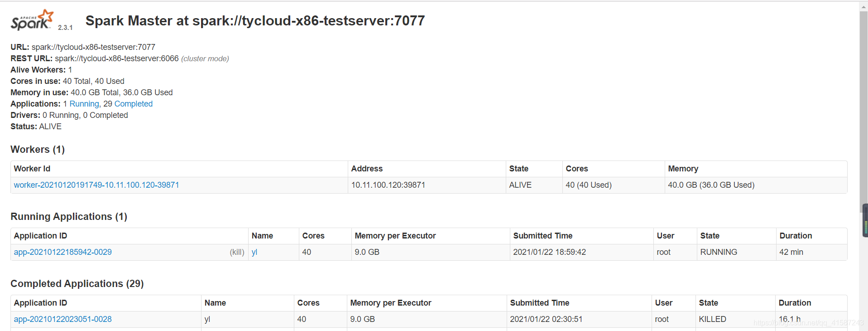Kill the running application yl
868x331 pixels.
pyautogui.click(x=237, y=252)
